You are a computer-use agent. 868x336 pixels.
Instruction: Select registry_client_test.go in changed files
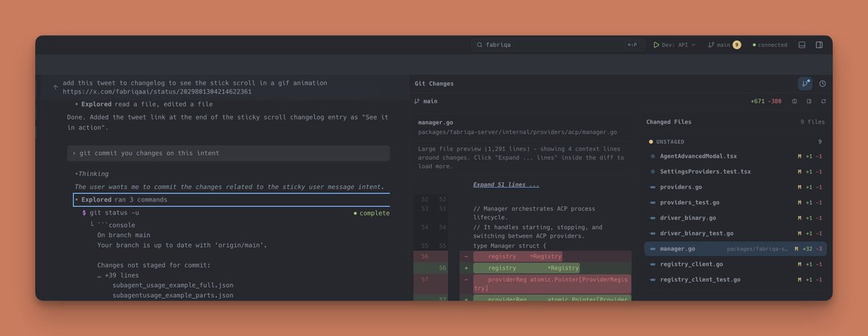[x=735, y=280]
